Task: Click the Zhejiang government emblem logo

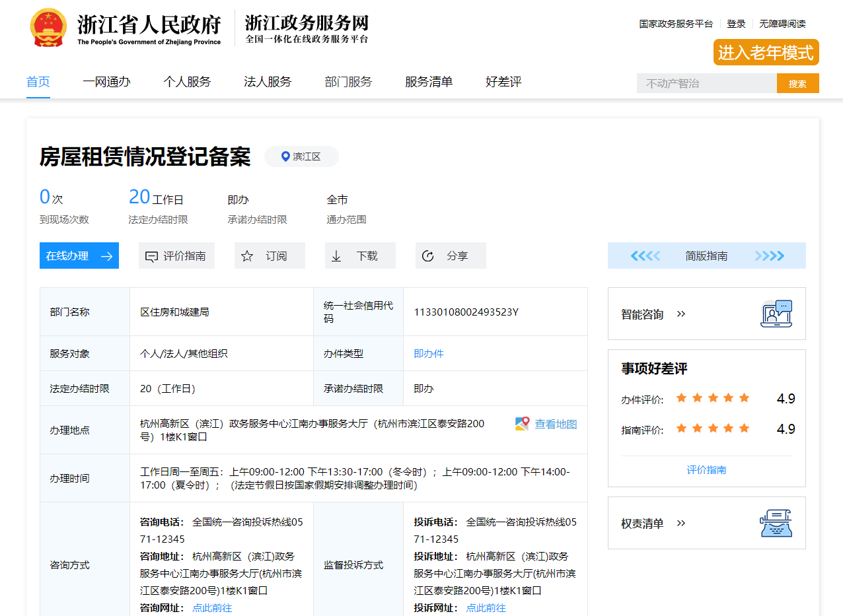Action: (x=48, y=28)
